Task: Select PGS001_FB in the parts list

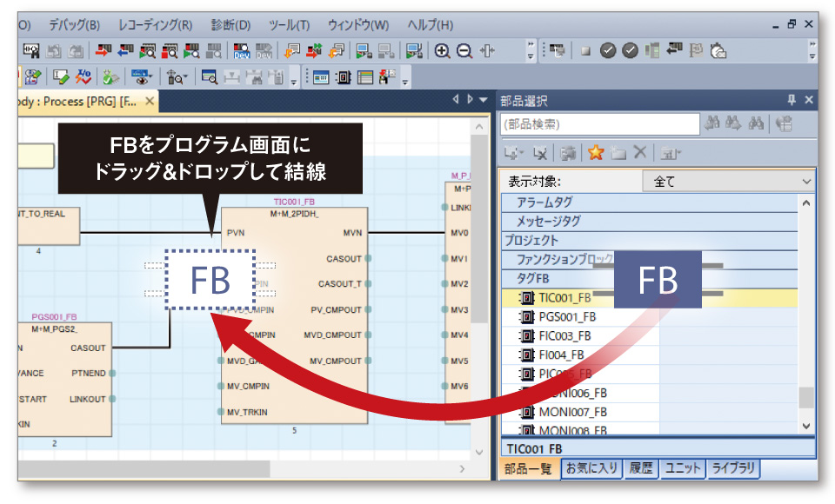Action: click(566, 316)
